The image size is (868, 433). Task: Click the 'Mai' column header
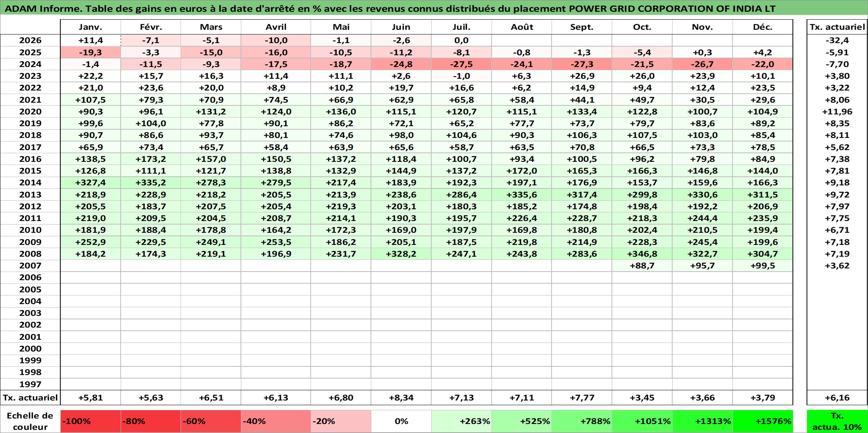341,27
